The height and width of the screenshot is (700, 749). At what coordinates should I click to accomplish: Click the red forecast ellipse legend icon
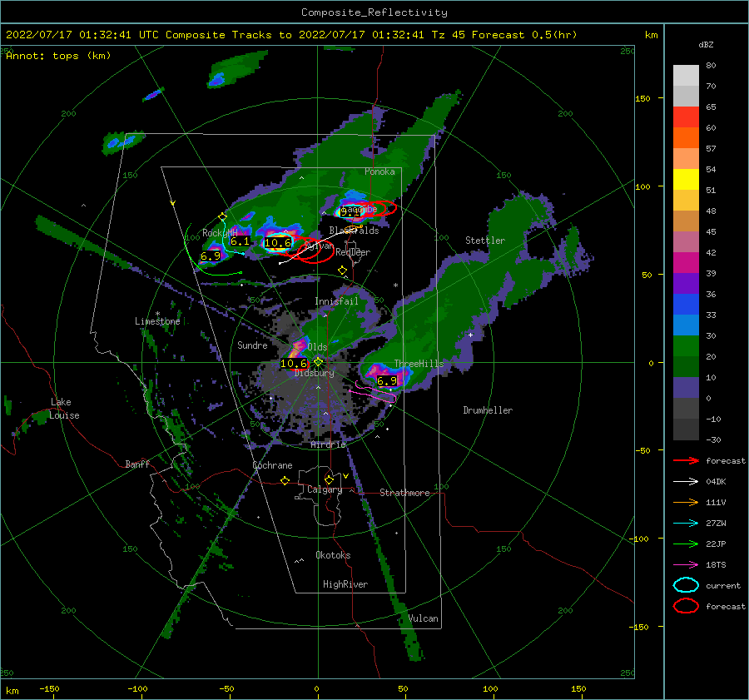pos(686,606)
